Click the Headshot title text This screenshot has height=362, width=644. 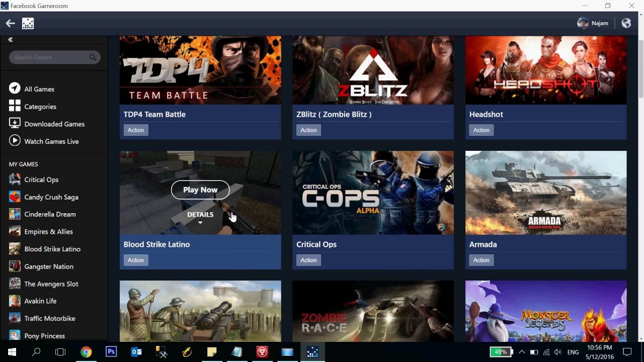point(486,114)
